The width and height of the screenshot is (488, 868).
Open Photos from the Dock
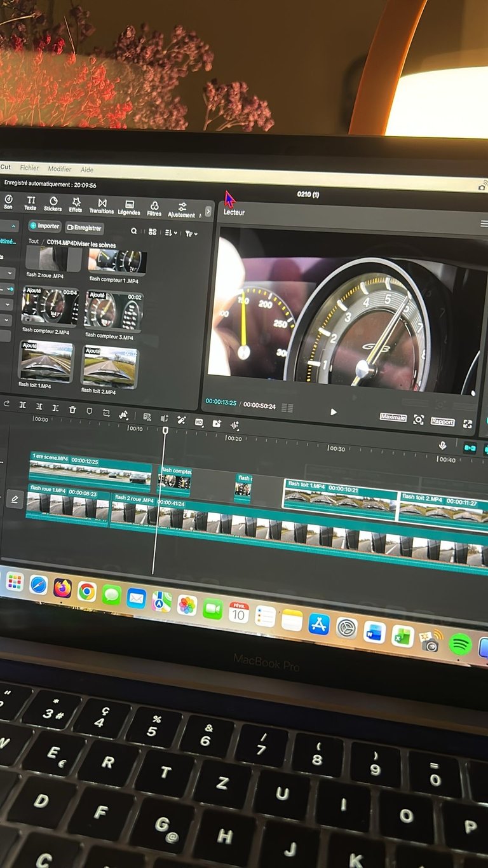pos(187,604)
